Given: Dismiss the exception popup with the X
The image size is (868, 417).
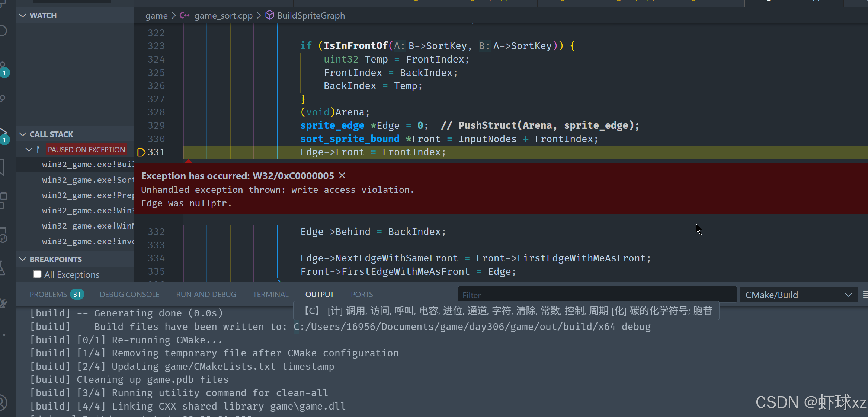Looking at the screenshot, I should click(342, 175).
